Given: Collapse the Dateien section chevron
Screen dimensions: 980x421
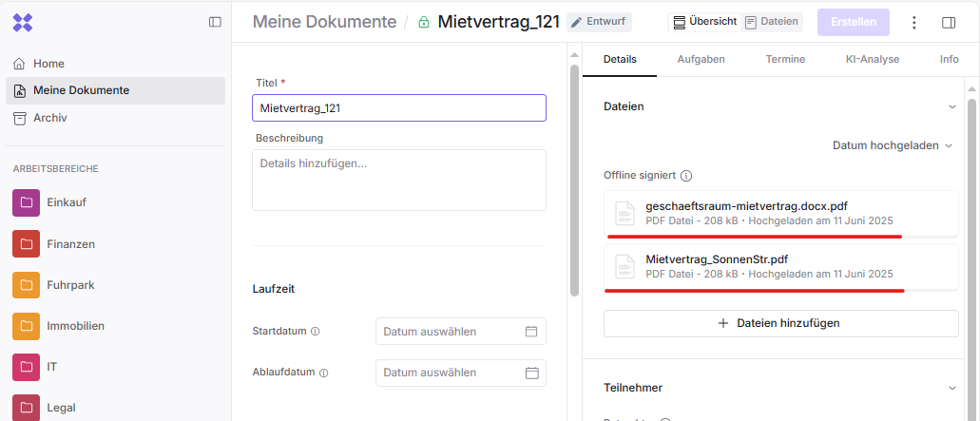Looking at the screenshot, I should [952, 107].
